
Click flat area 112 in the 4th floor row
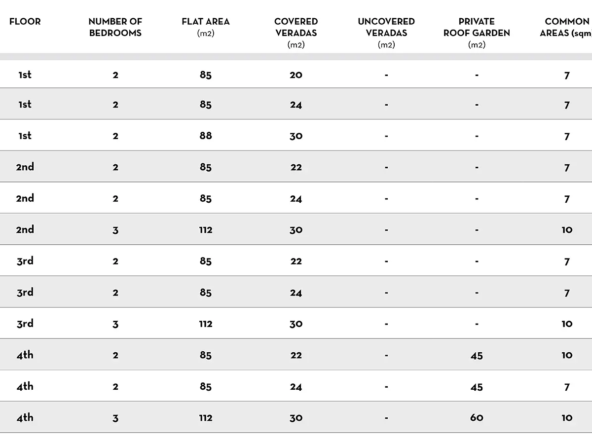[205, 418]
